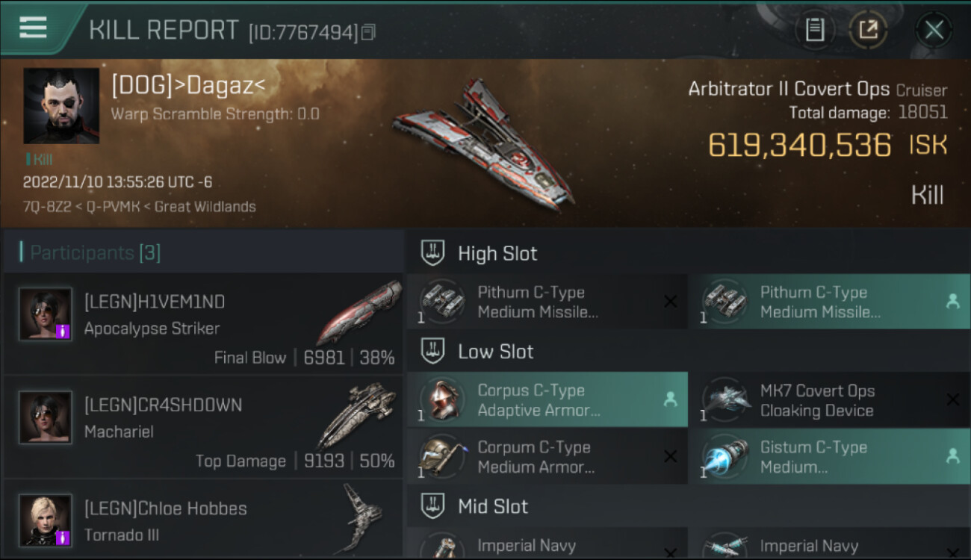
Task: Open CR4SHD0WN pilot portrait
Action: coord(46,417)
